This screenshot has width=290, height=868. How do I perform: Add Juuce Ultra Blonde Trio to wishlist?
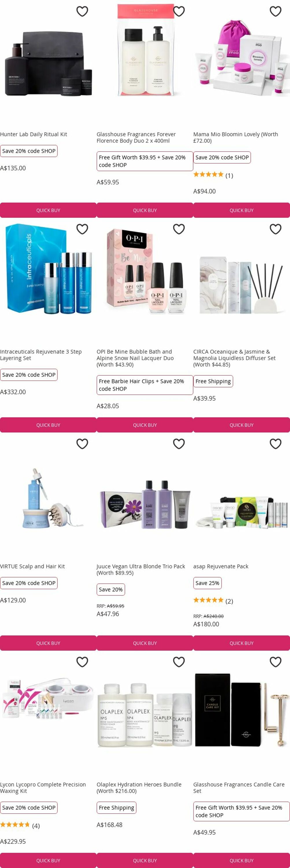[179, 444]
